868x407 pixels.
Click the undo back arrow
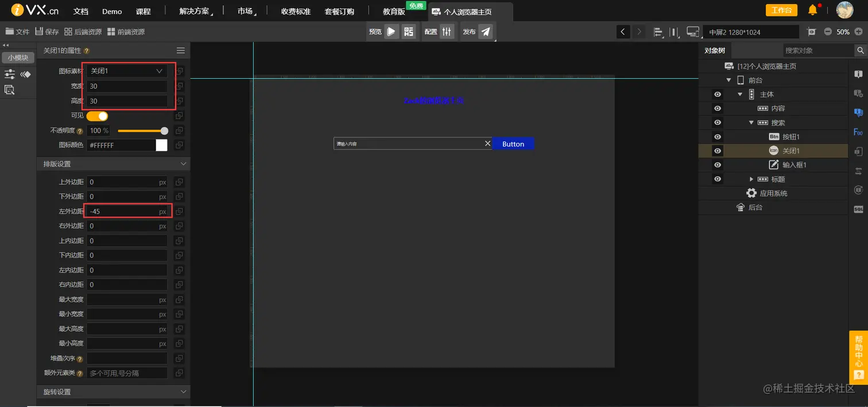[x=623, y=32]
